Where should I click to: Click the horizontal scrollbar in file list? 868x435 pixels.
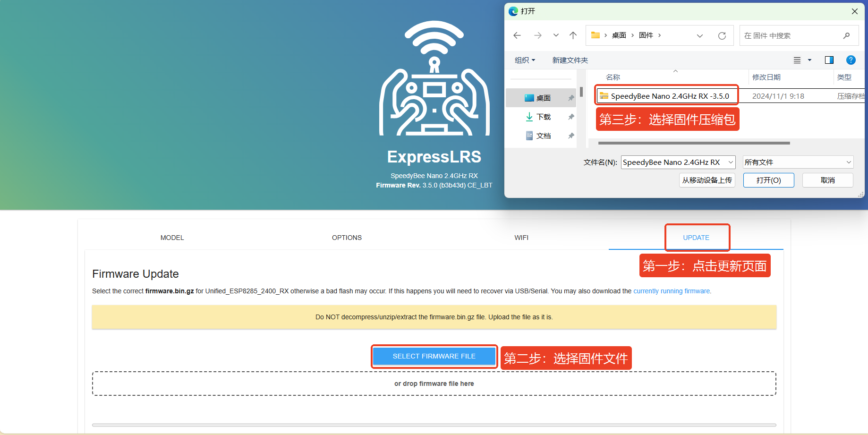(694, 143)
